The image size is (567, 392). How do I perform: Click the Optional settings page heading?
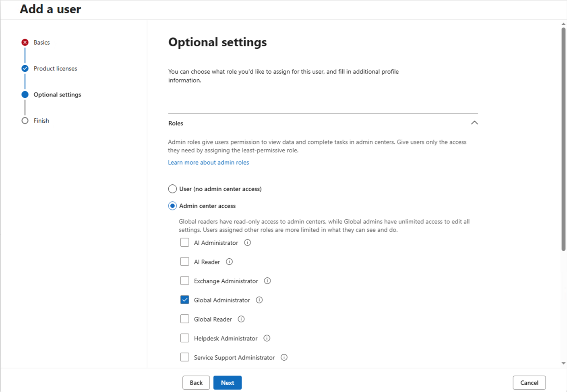(217, 42)
